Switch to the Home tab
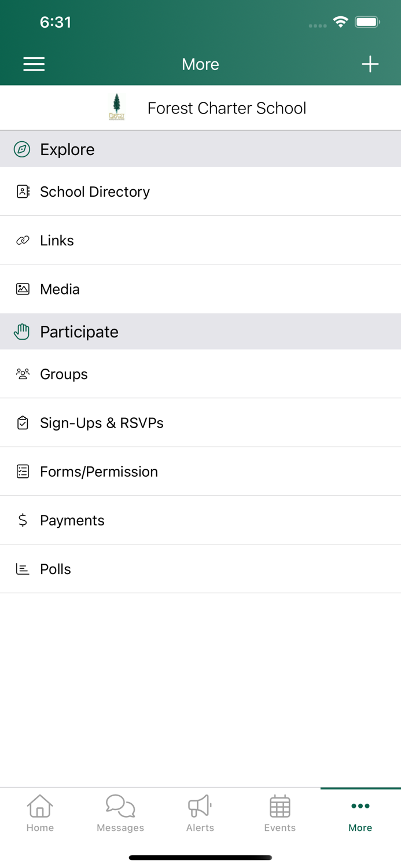The image size is (401, 868). click(40, 813)
